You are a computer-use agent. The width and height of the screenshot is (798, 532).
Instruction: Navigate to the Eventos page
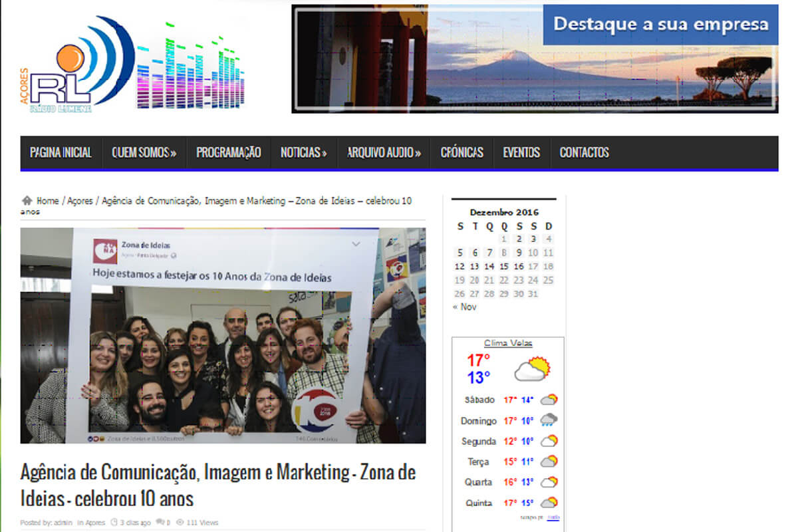coord(521,152)
